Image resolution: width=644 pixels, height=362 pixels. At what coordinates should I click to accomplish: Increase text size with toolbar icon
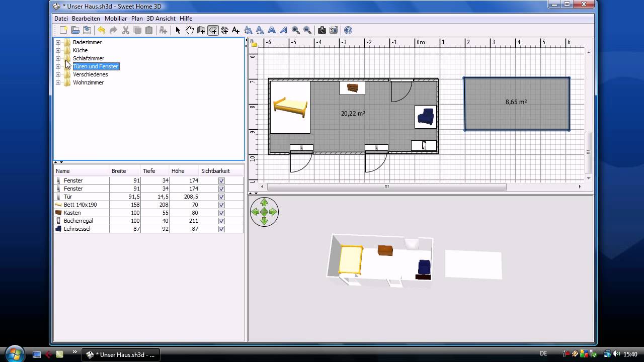248,30
